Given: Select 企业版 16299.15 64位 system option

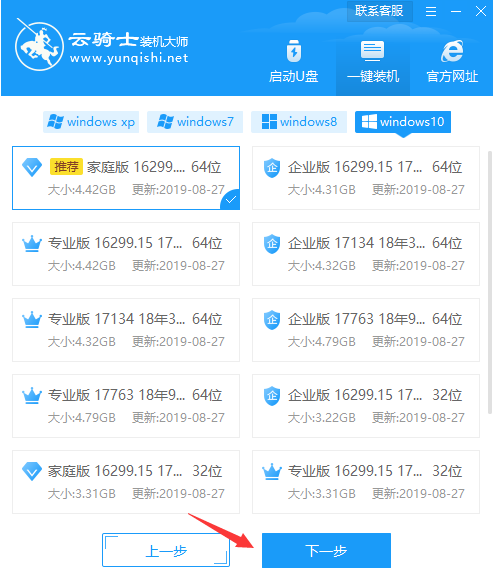Looking at the screenshot, I should point(366,178).
